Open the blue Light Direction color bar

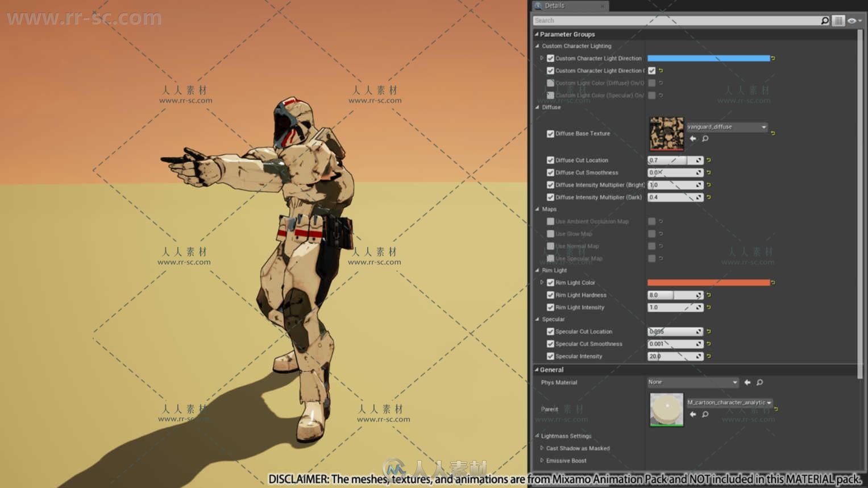(x=708, y=58)
